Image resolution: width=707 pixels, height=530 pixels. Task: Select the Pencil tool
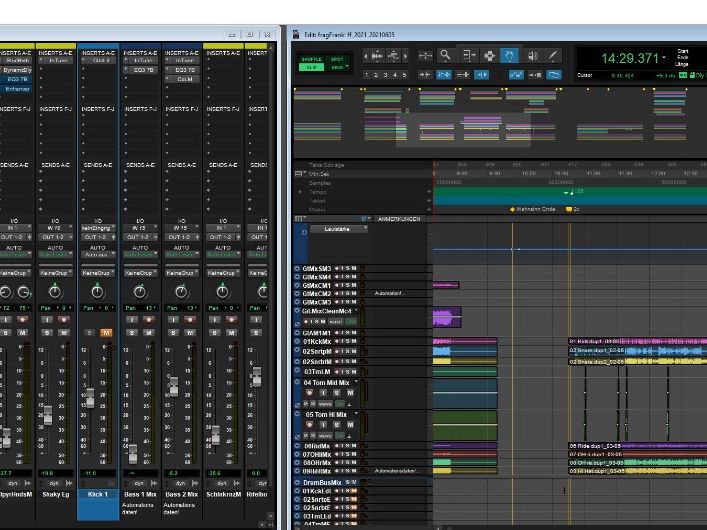coord(554,56)
